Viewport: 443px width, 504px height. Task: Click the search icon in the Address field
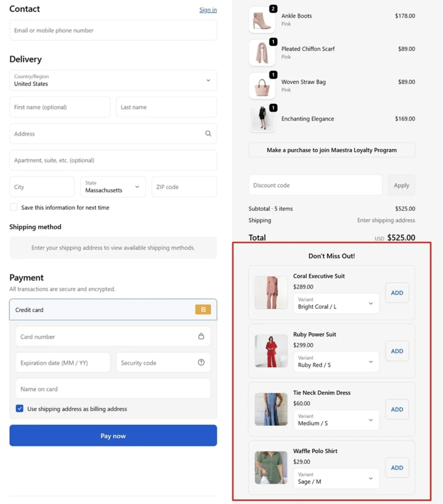coord(208,134)
